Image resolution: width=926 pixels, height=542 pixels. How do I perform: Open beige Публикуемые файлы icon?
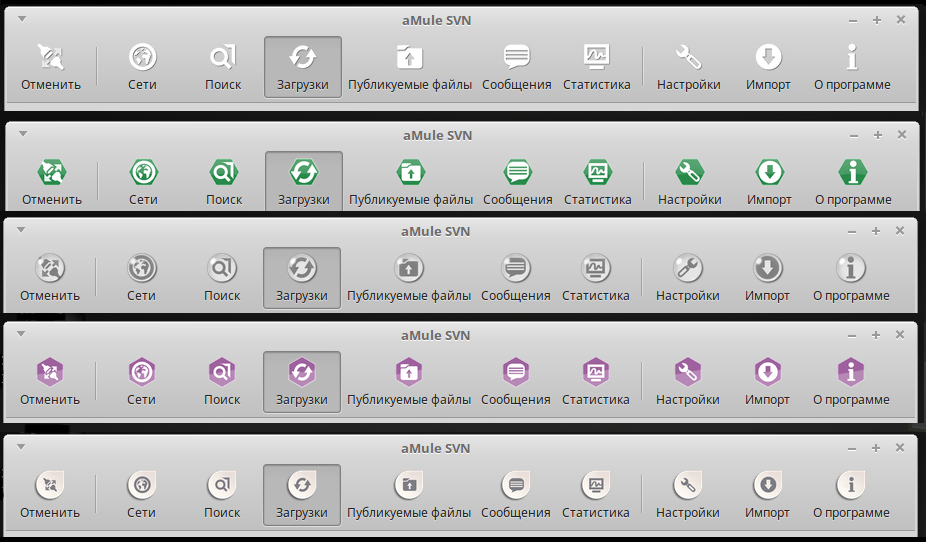click(x=409, y=485)
